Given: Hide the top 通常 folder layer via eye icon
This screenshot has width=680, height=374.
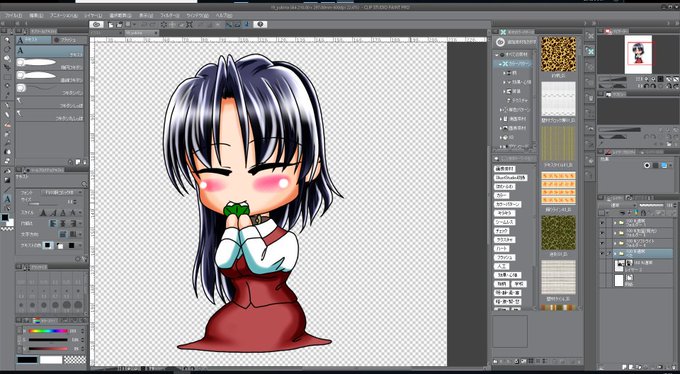Looking at the screenshot, I should coord(602,222).
